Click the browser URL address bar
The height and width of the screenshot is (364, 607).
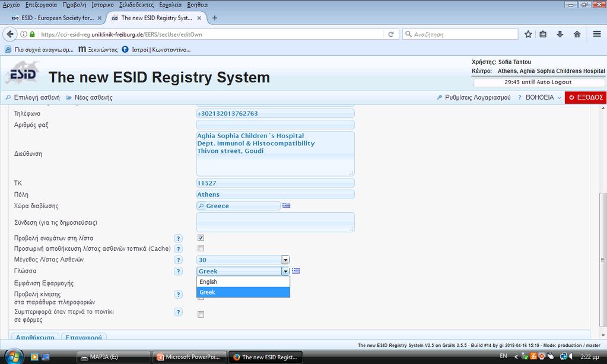pos(212,34)
